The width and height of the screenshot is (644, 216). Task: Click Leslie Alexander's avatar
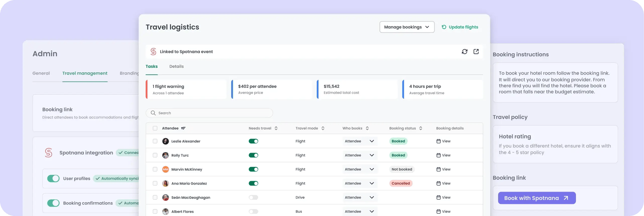pos(166,141)
